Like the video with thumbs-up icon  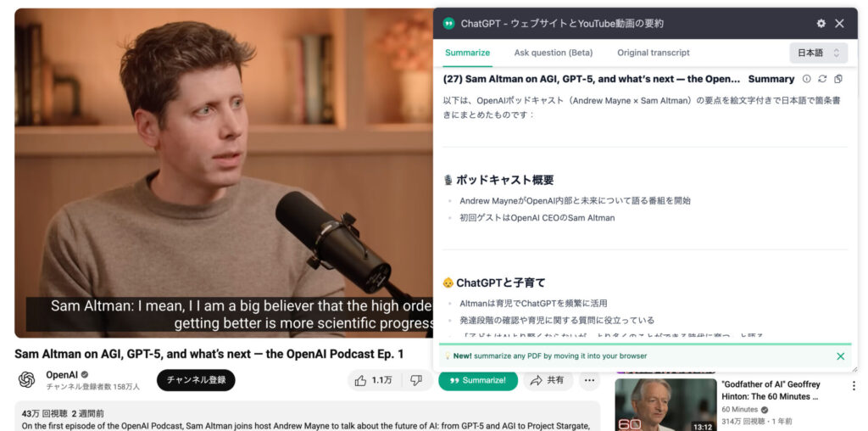374,381
